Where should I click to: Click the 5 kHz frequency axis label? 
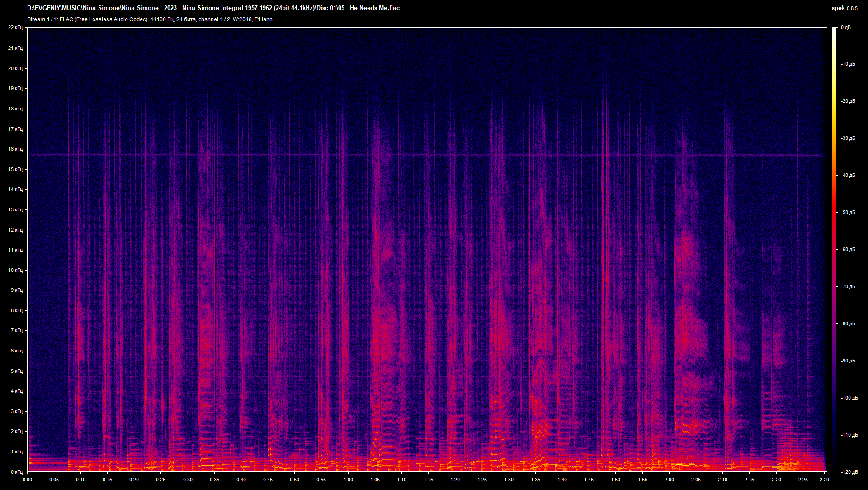coord(16,371)
